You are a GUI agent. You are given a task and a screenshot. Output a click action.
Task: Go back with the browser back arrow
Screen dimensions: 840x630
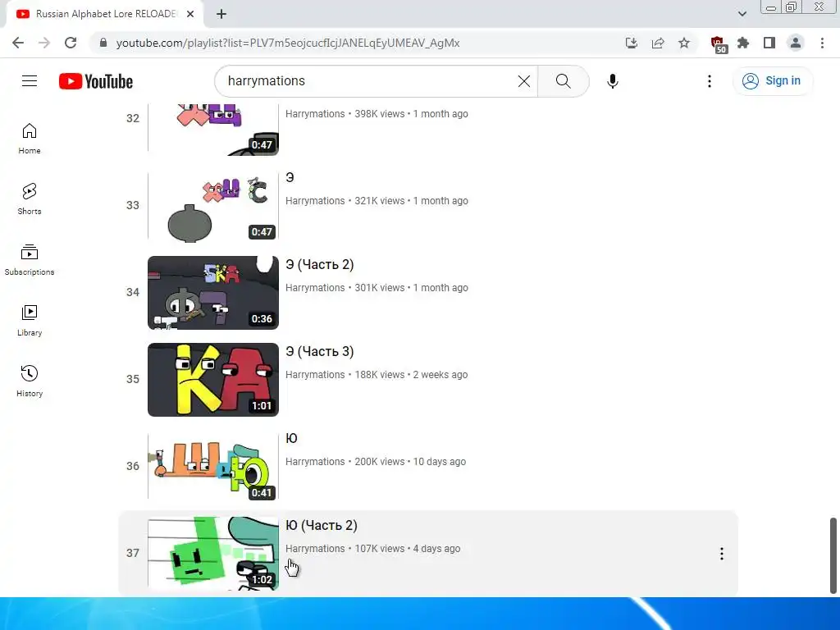click(18, 43)
